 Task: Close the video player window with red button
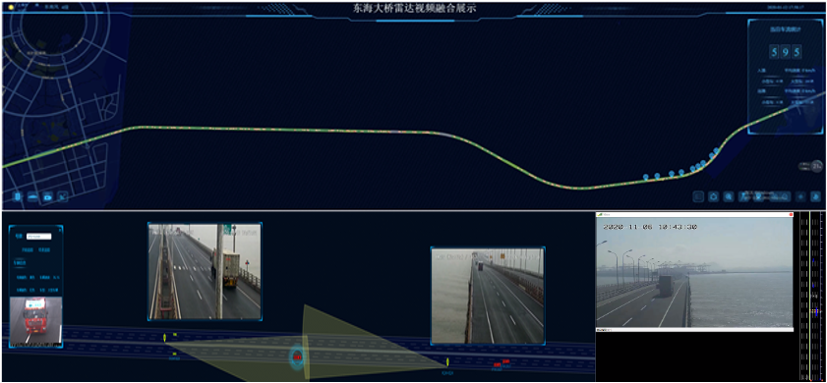point(790,215)
